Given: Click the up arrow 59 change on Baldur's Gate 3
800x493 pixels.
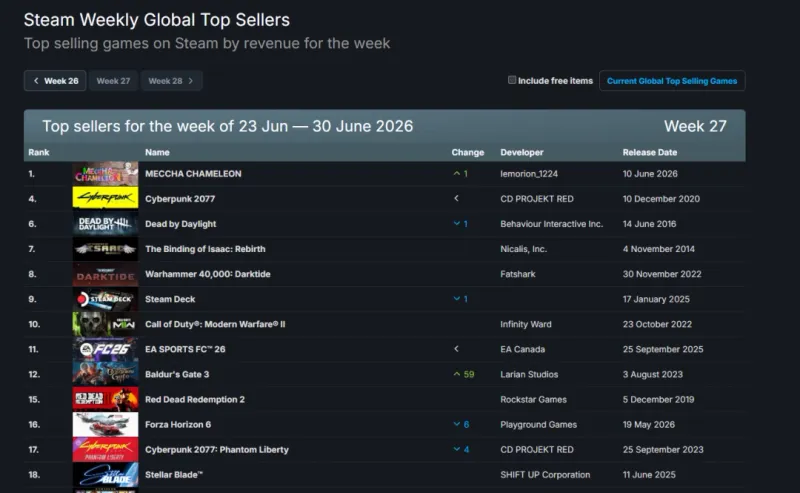Looking at the screenshot, I should [464, 374].
